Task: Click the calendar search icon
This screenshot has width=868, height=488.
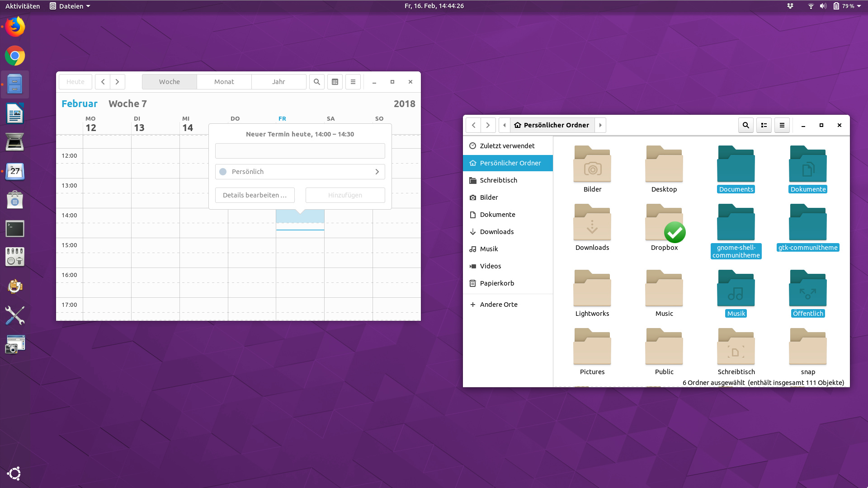Action: point(316,82)
